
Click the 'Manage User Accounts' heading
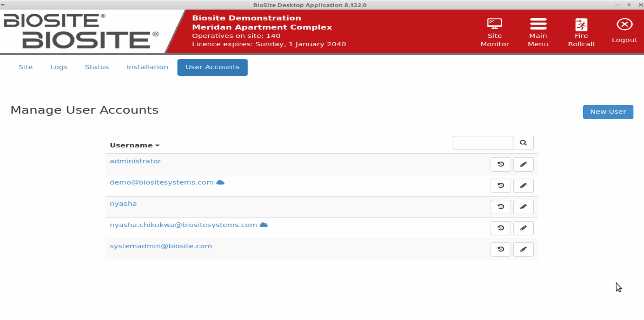click(x=85, y=110)
